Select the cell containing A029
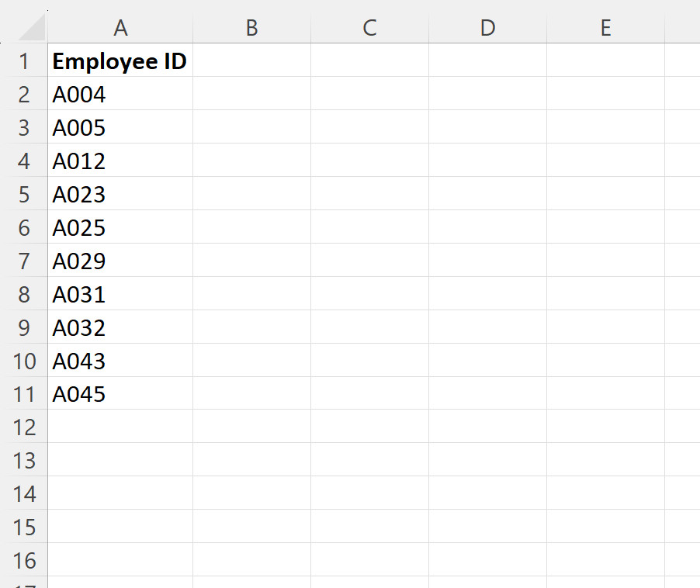Image resolution: width=700 pixels, height=588 pixels. (120, 261)
